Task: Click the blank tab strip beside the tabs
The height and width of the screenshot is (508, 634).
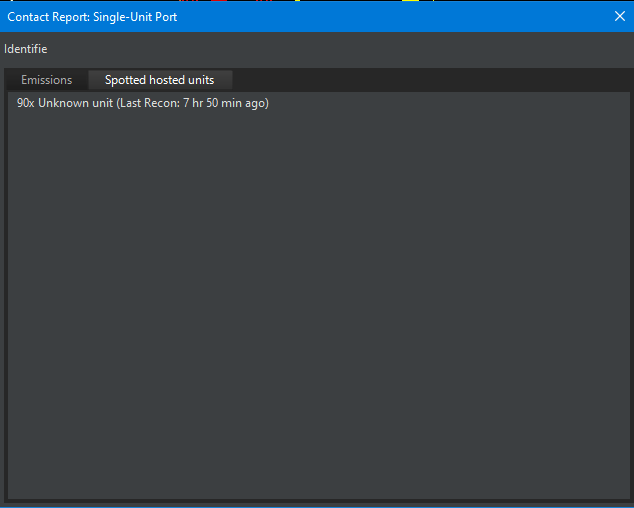Action: [430, 80]
